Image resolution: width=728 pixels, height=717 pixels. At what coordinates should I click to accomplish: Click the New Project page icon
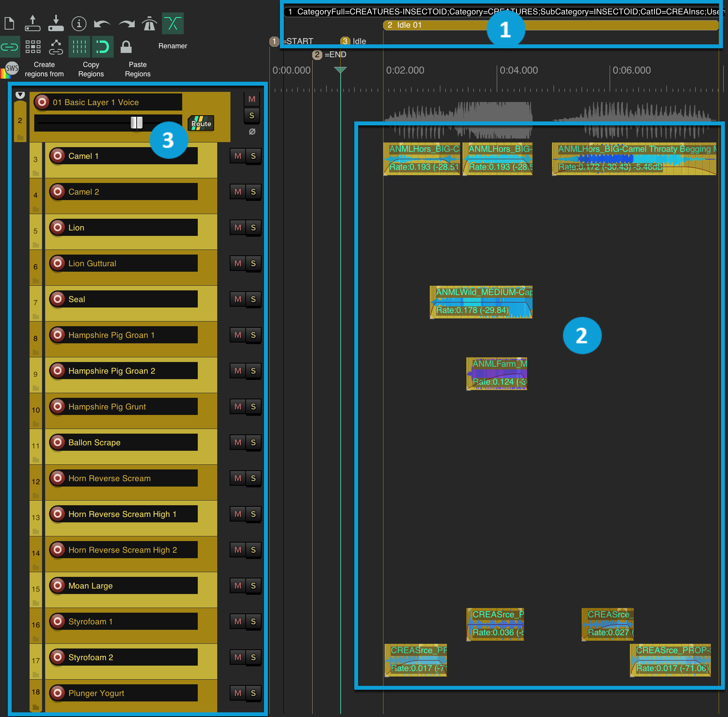pyautogui.click(x=9, y=24)
